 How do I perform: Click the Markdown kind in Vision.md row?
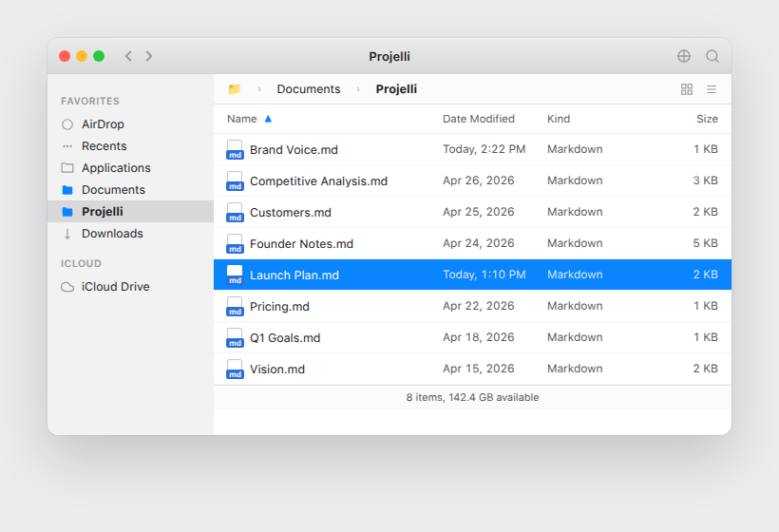575,368
